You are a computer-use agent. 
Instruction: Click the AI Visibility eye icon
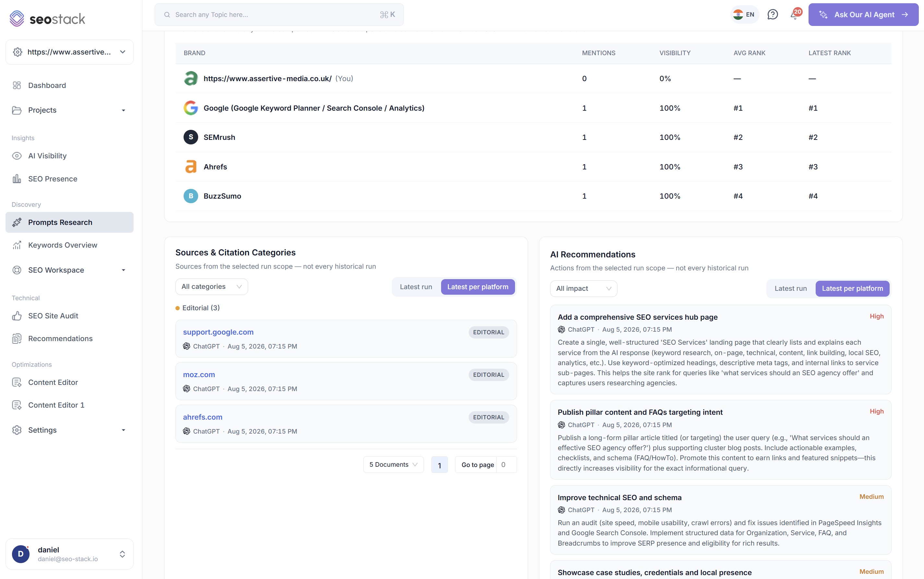point(17,156)
